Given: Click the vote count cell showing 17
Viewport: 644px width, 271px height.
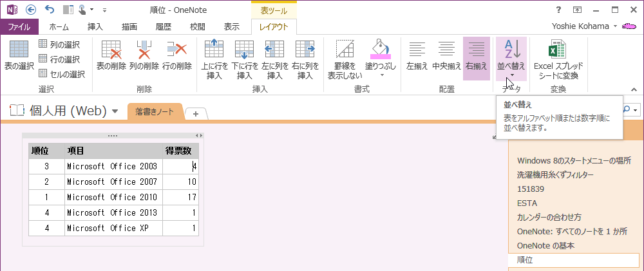Looking at the screenshot, I should [x=181, y=198].
